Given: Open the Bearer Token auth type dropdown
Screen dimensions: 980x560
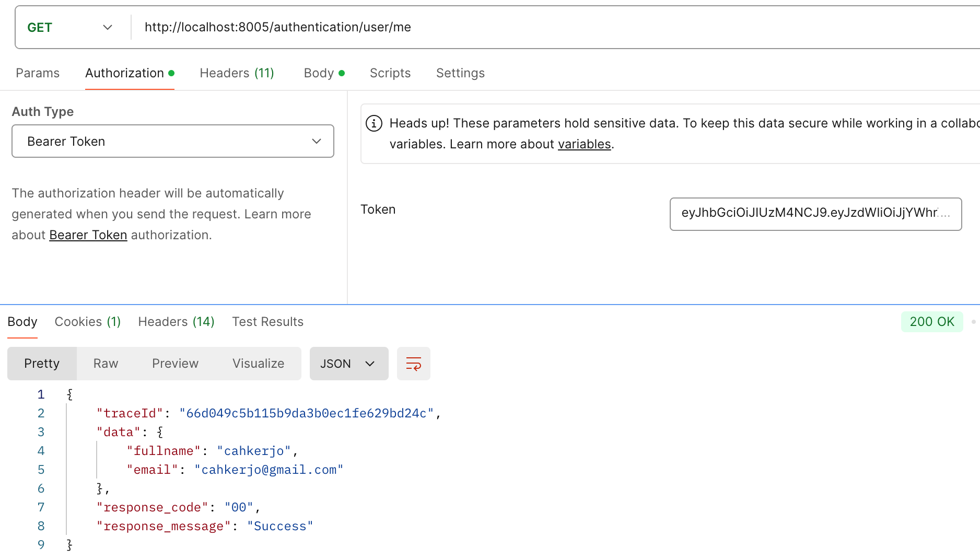Looking at the screenshot, I should pyautogui.click(x=173, y=141).
